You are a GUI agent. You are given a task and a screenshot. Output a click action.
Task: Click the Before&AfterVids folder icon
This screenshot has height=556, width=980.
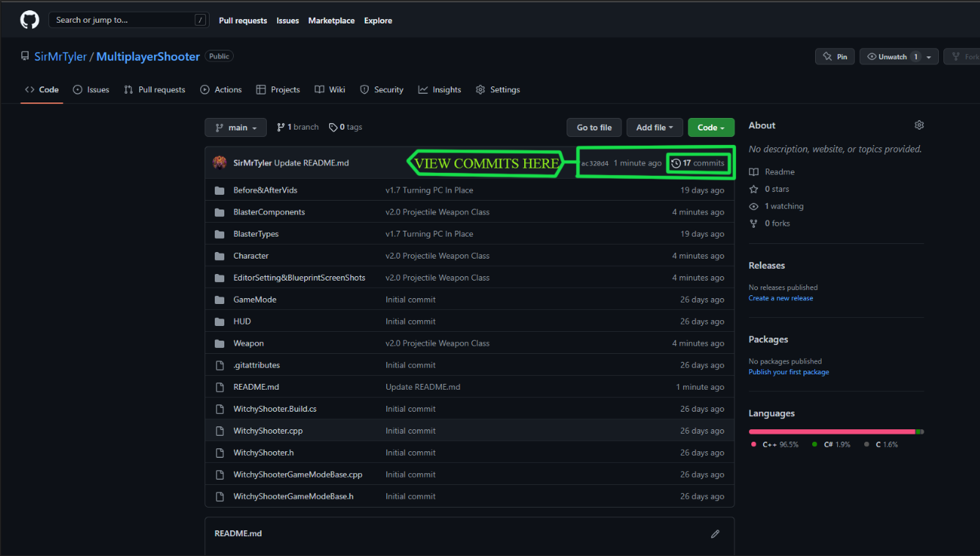tap(219, 190)
